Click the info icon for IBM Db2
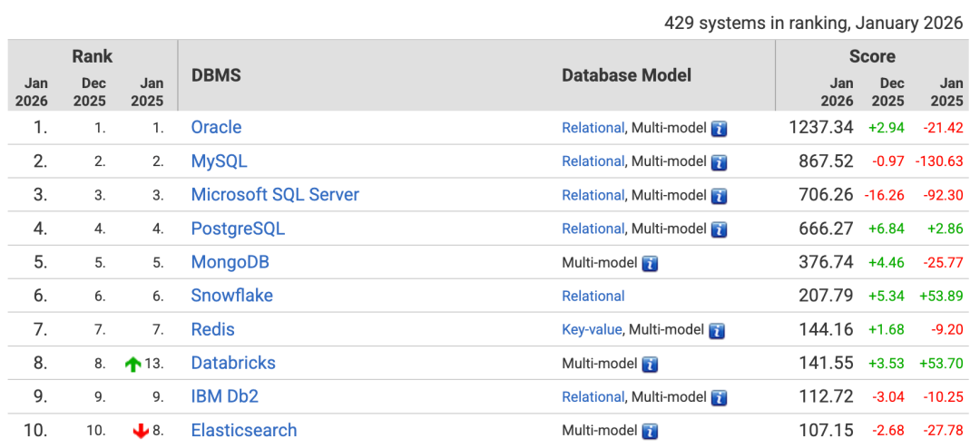This screenshot has width=980, height=448. (719, 397)
